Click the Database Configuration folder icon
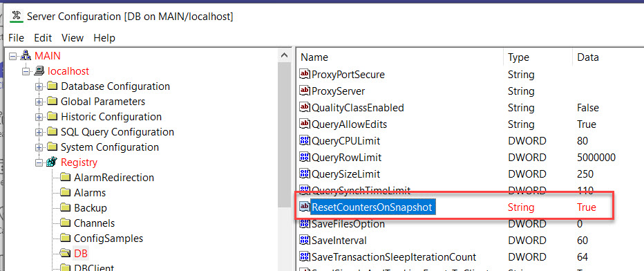This screenshot has width=644, height=271. point(52,86)
